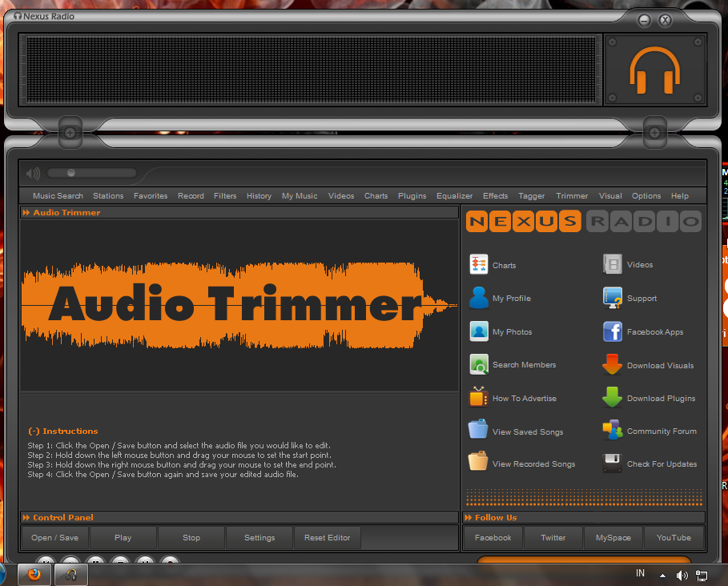Click the "Step 1: Click the Open / Save button" line
728x586 pixels.
179,445
